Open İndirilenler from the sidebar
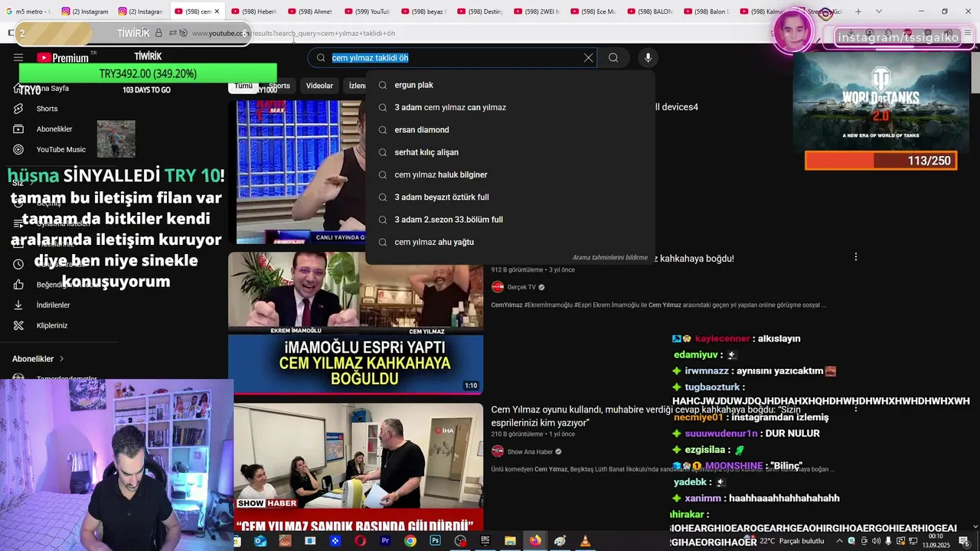This screenshot has height=551, width=980. [53, 305]
